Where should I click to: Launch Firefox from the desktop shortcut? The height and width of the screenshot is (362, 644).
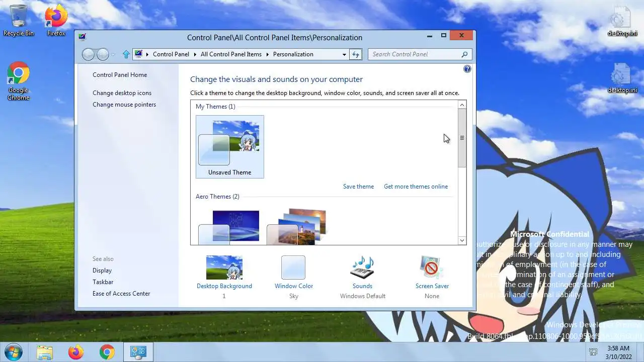pyautogui.click(x=56, y=20)
